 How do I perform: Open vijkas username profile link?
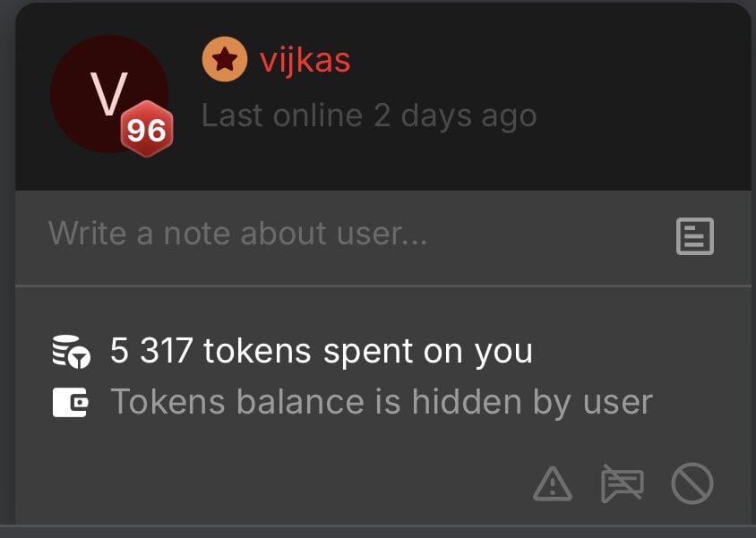(x=305, y=60)
